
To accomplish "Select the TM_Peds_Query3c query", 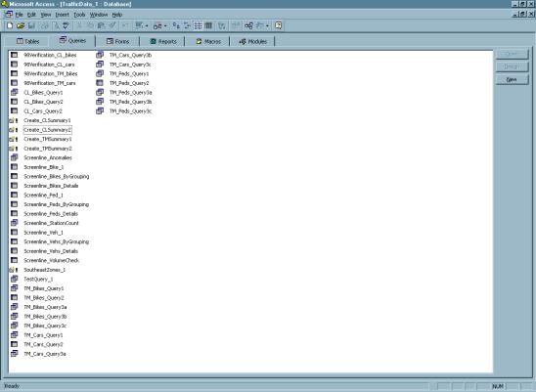I will tap(130, 111).
